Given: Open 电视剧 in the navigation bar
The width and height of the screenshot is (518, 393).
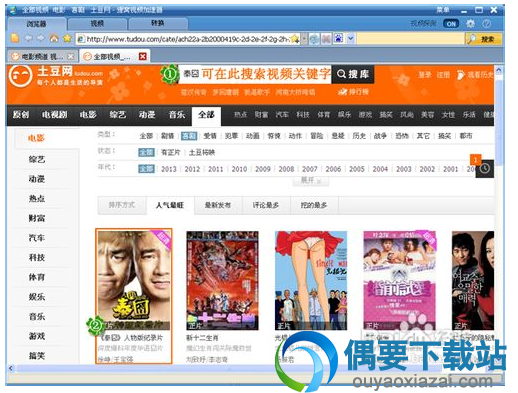Looking at the screenshot, I should [x=54, y=115].
